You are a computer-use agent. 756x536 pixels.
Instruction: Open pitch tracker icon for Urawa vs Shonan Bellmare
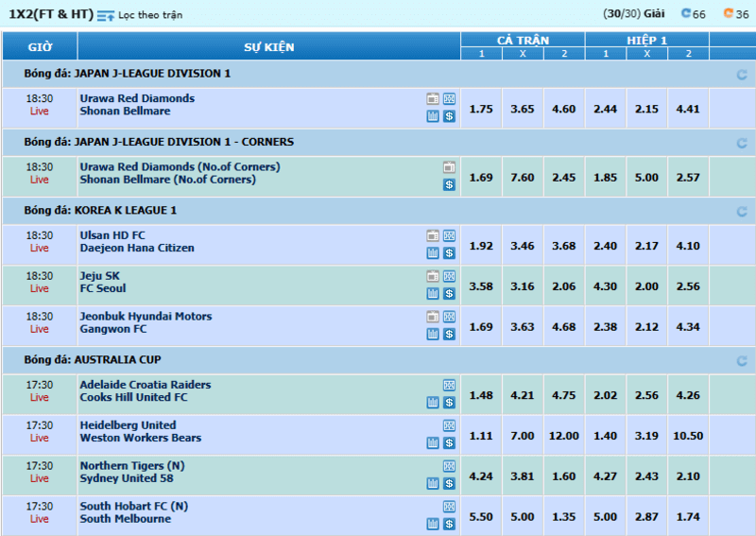click(450, 99)
